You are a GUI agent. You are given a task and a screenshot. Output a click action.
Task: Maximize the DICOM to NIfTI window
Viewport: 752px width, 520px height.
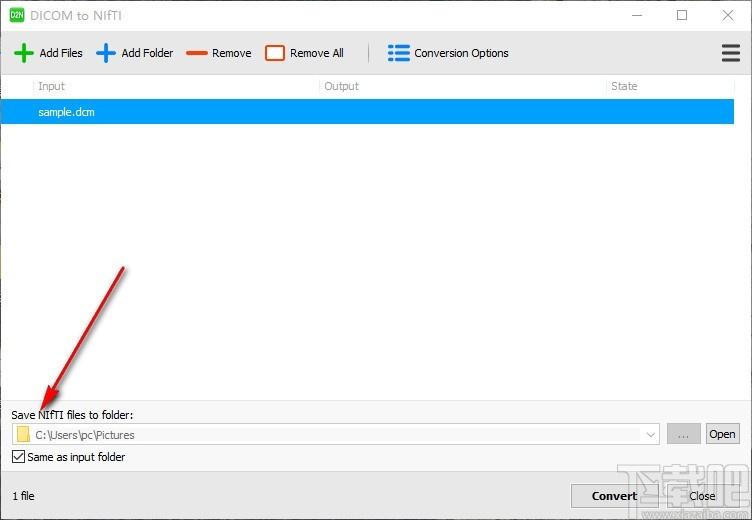click(x=682, y=15)
